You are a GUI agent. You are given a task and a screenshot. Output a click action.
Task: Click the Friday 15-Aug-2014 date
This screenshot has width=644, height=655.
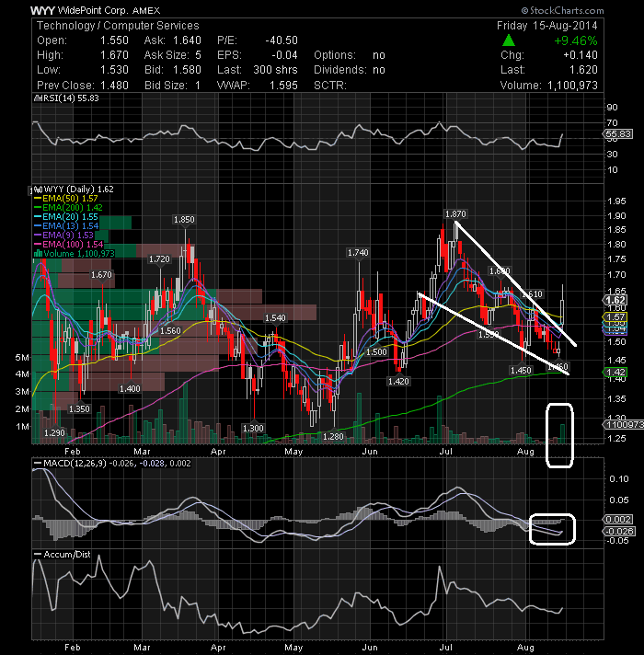pos(547,26)
